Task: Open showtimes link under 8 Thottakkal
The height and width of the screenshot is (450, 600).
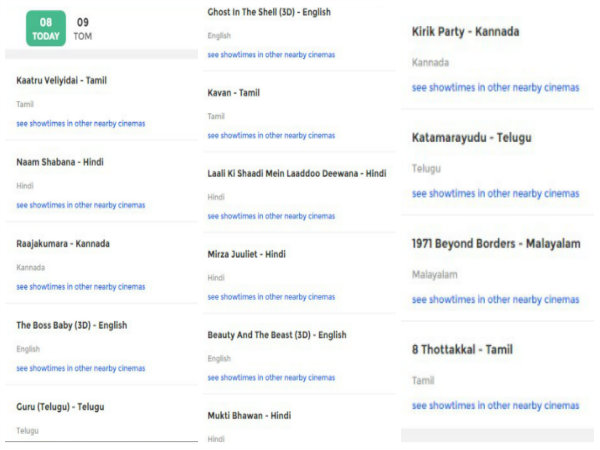Action: pyautogui.click(x=496, y=406)
